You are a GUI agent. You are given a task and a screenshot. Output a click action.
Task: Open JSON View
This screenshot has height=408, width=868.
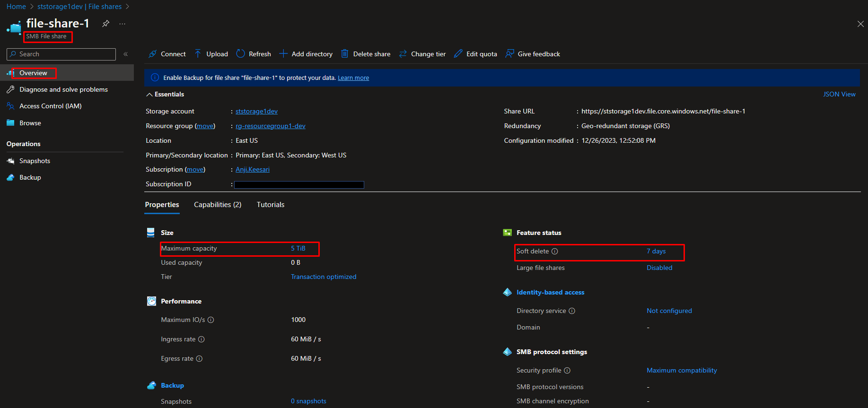[x=839, y=94]
